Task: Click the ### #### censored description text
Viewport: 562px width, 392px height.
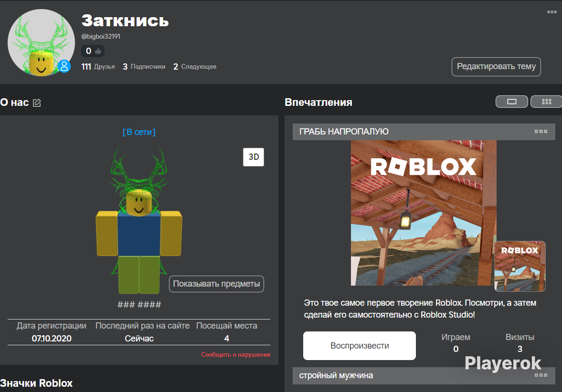Action: click(139, 305)
